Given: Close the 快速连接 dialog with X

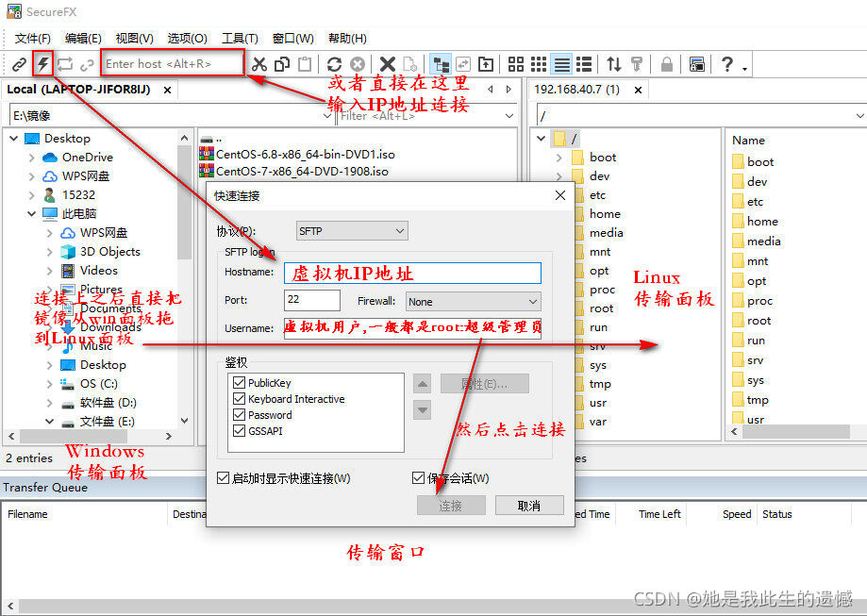Looking at the screenshot, I should click(x=560, y=195).
